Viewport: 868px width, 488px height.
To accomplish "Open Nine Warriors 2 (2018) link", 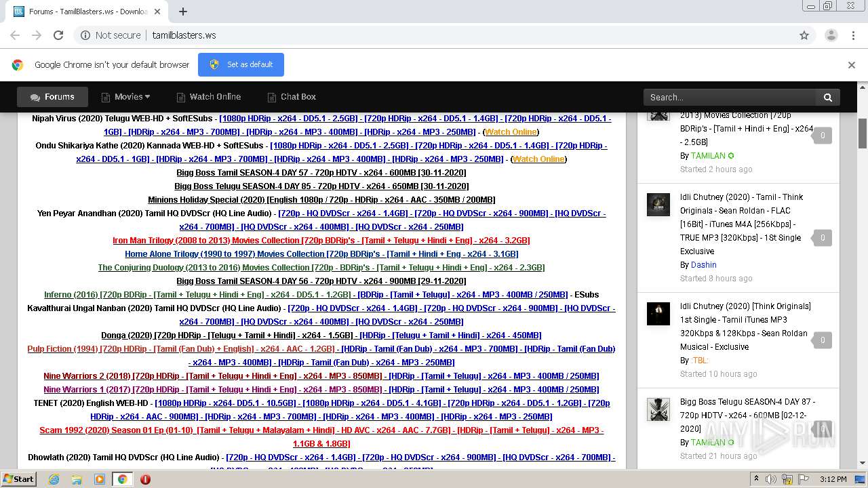I will point(214,376).
